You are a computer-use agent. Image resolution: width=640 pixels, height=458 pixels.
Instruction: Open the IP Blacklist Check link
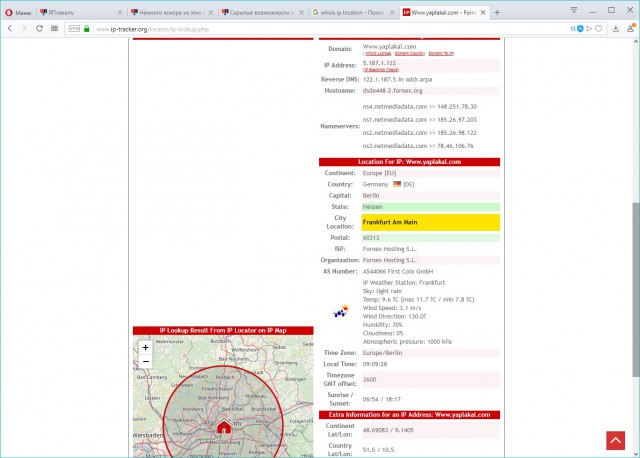pyautogui.click(x=381, y=70)
